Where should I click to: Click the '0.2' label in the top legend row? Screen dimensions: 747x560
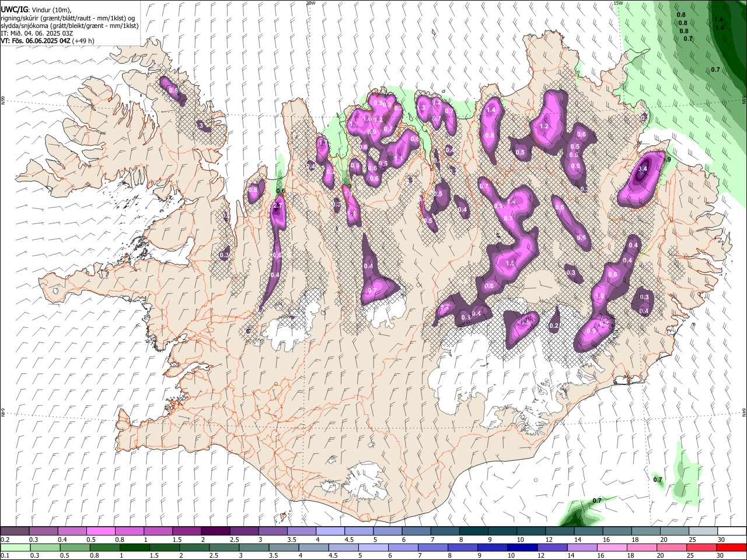[5, 540]
